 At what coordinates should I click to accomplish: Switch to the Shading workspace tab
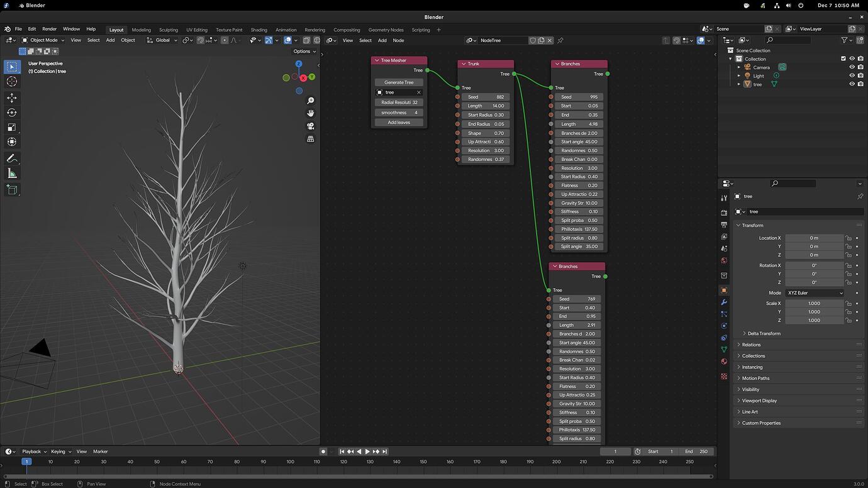[x=259, y=30]
